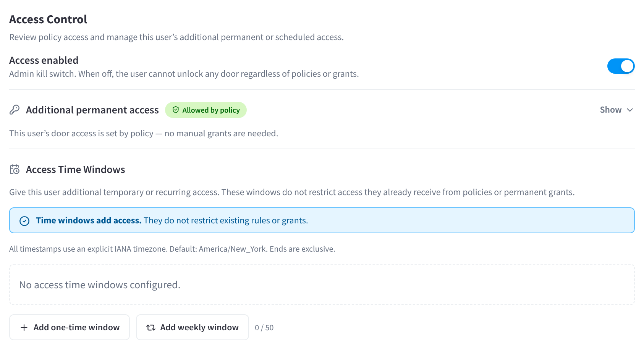Add a one-time window

point(70,327)
